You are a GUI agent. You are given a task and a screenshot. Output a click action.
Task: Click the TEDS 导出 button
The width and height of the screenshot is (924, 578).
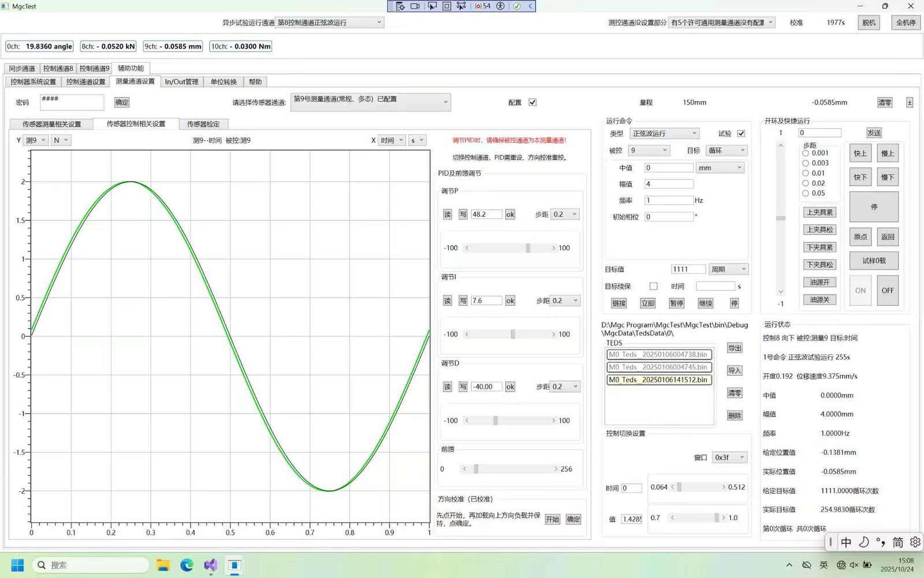click(x=734, y=348)
